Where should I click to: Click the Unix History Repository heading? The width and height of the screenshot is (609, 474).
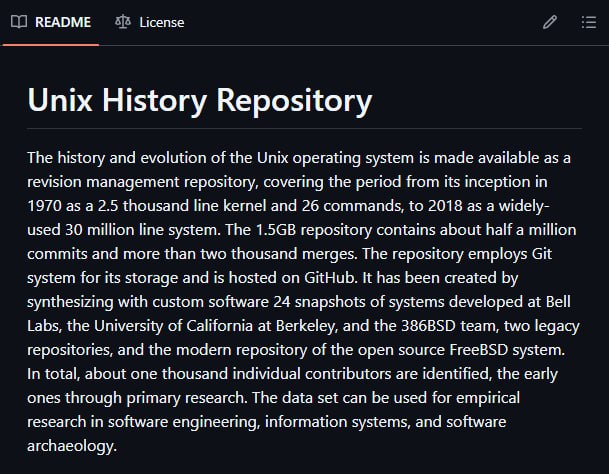click(x=200, y=100)
